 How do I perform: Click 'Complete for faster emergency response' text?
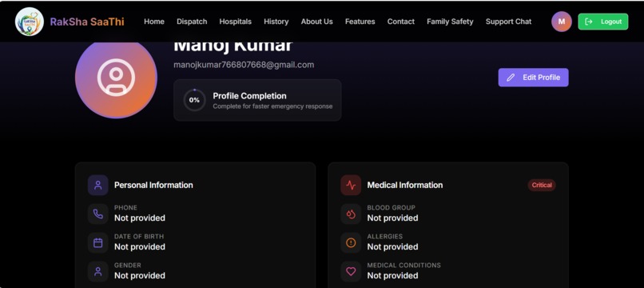[272, 106]
